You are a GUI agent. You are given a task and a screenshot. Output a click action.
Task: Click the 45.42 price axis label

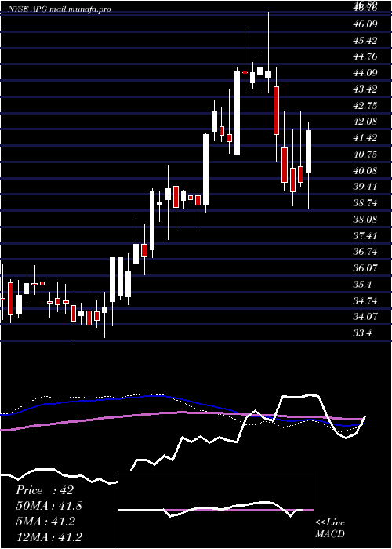(365, 41)
